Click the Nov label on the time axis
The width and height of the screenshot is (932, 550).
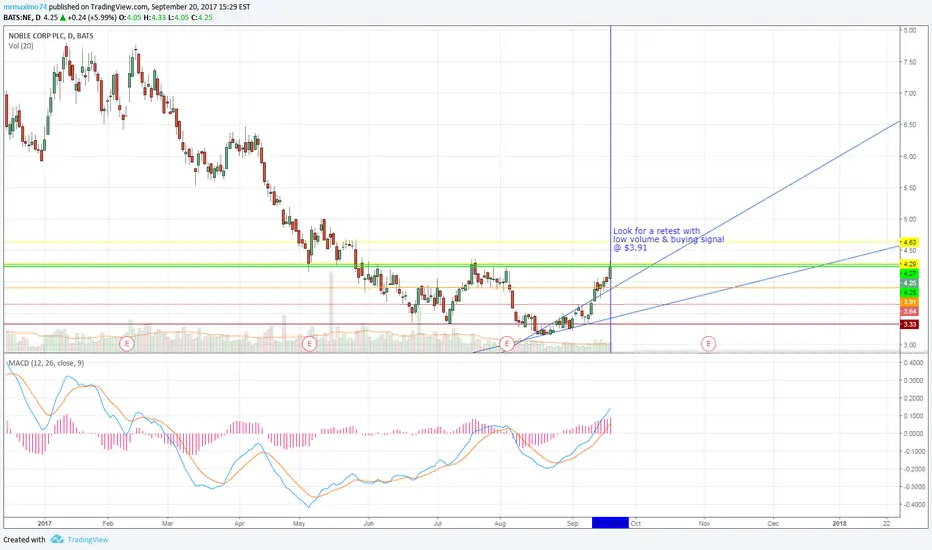[x=704, y=524]
